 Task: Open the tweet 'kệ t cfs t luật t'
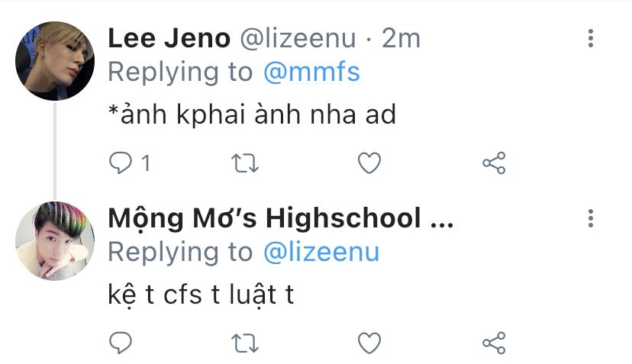(x=201, y=295)
